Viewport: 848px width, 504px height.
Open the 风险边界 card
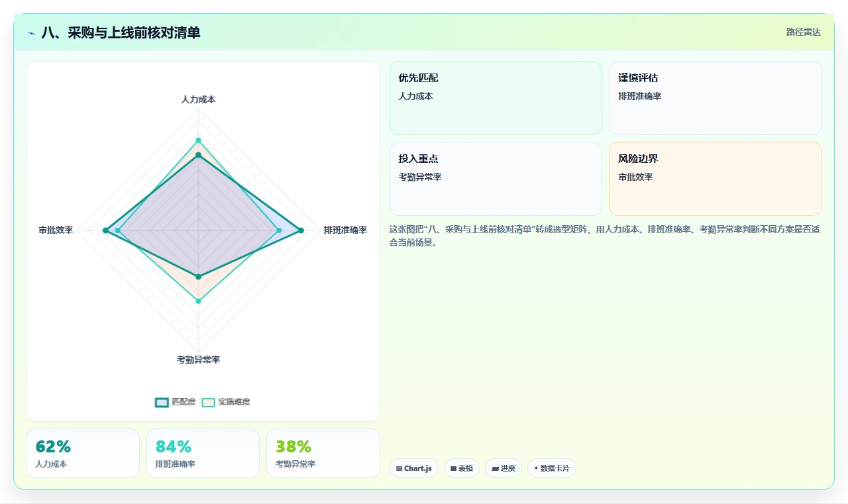click(715, 179)
